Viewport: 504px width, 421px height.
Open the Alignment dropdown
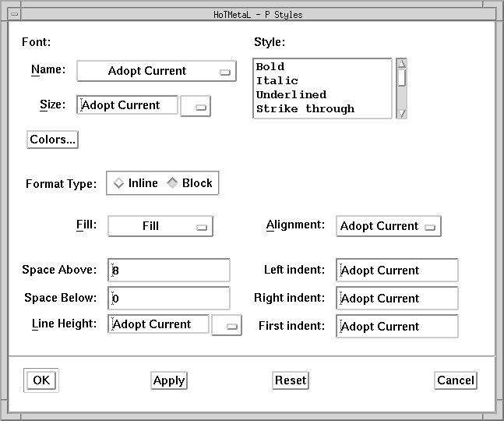coord(389,226)
